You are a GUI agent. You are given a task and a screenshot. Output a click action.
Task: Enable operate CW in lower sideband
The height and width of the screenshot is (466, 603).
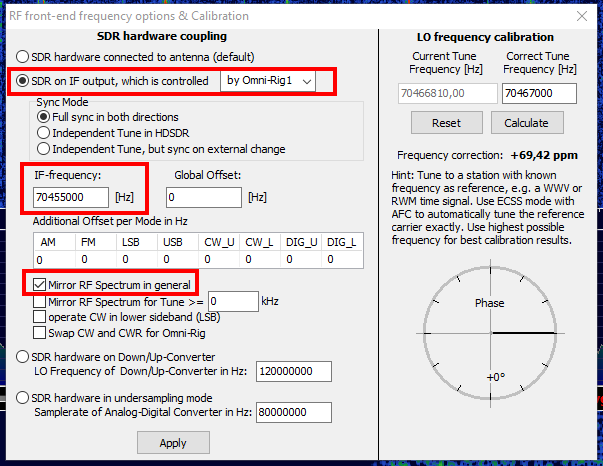pyautogui.click(x=40, y=317)
